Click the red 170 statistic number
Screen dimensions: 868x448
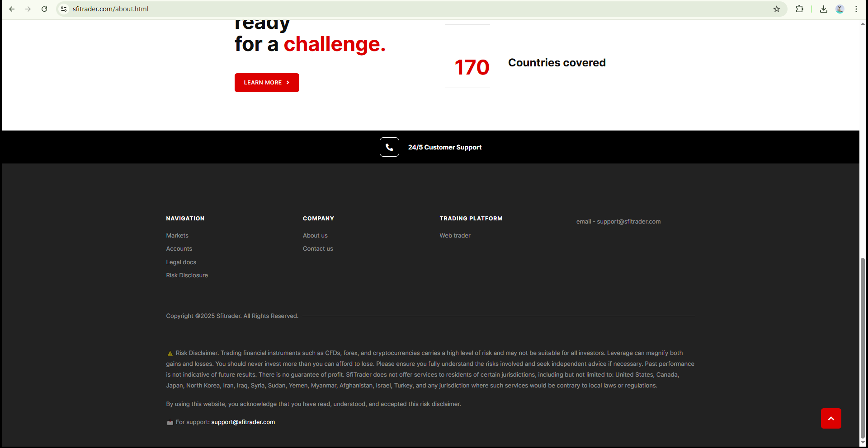point(472,68)
